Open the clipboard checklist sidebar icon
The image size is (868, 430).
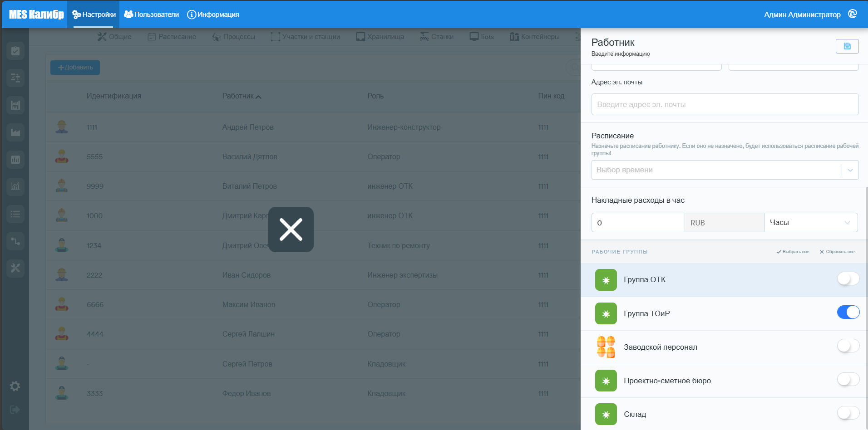(x=15, y=51)
